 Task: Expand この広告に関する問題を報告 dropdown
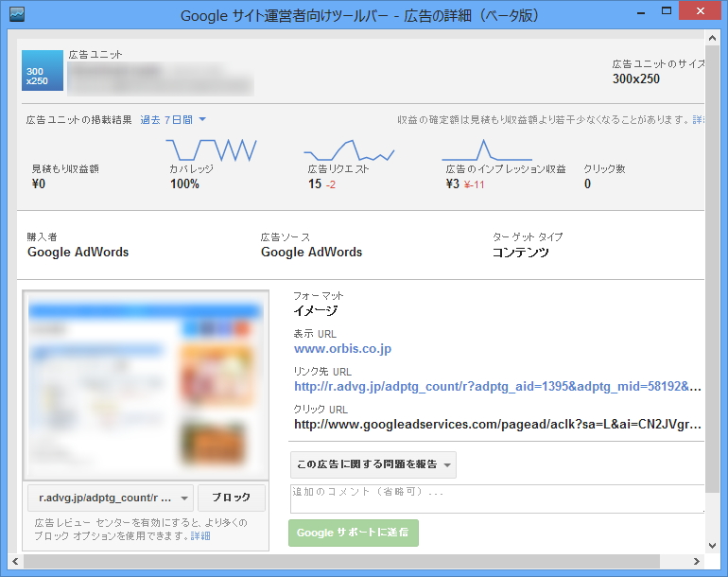(x=373, y=464)
